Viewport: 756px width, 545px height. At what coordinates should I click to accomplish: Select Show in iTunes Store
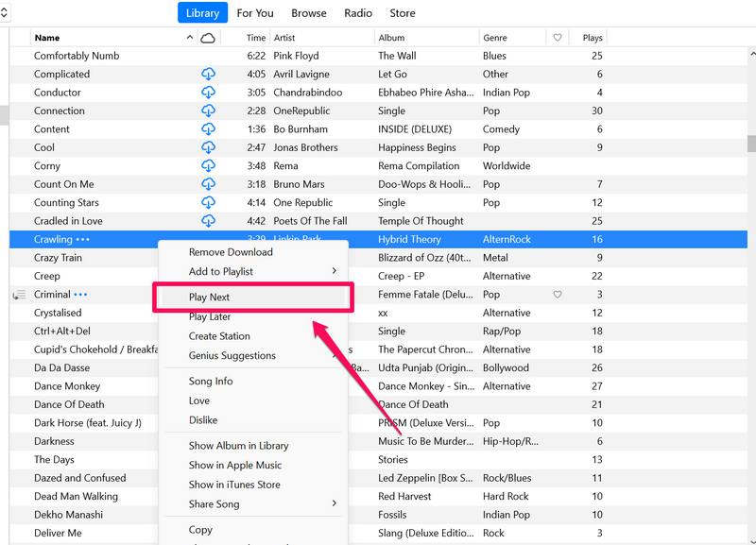point(234,485)
